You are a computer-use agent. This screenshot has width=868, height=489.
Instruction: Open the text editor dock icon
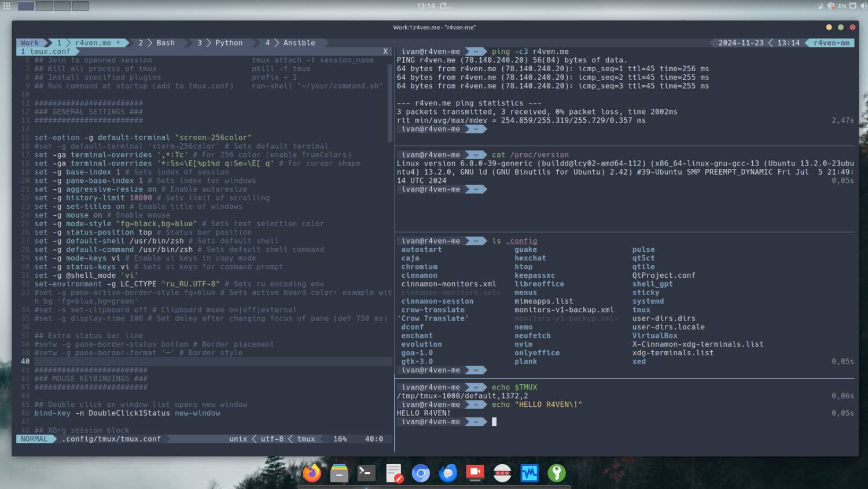[393, 473]
